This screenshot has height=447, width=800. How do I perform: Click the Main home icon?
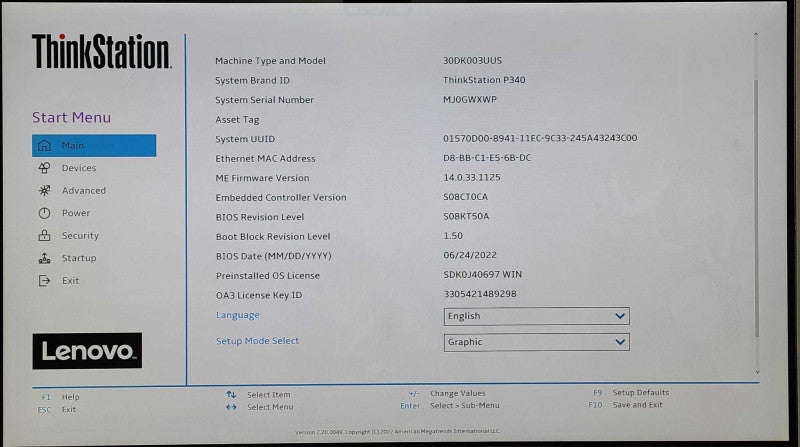tap(44, 145)
